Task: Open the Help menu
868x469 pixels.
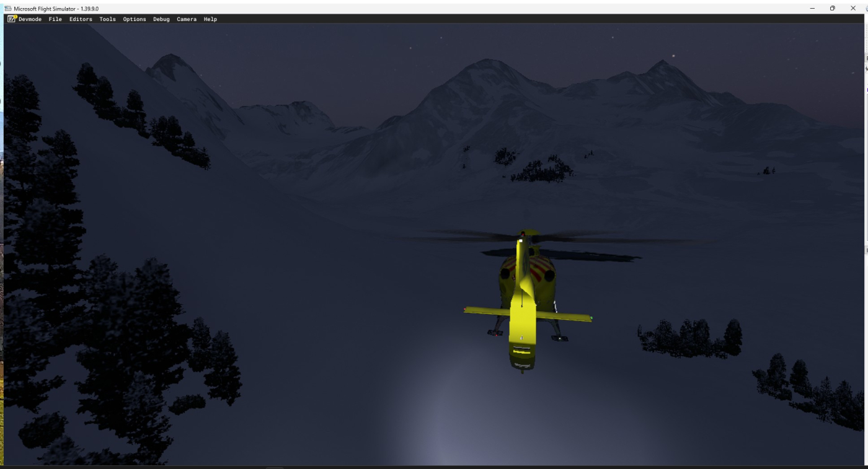Action: coord(210,19)
